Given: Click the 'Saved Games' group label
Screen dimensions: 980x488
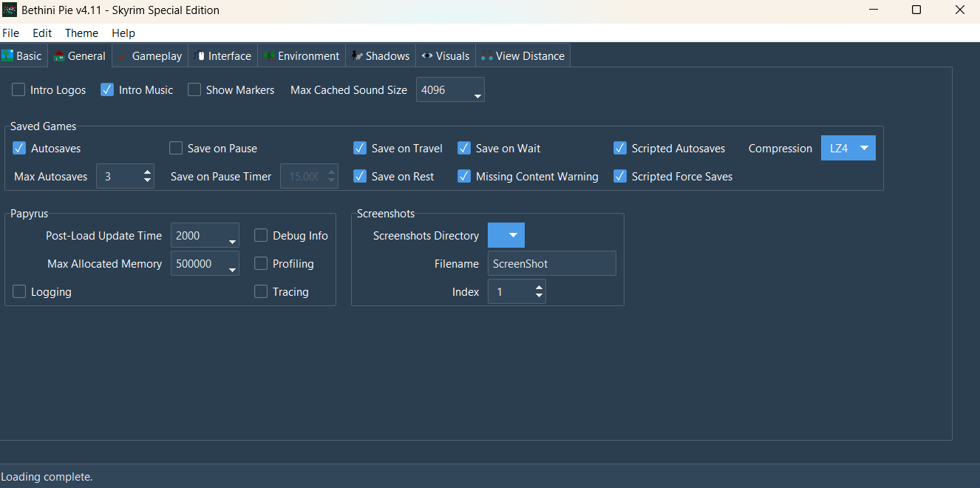Looking at the screenshot, I should click(43, 126).
